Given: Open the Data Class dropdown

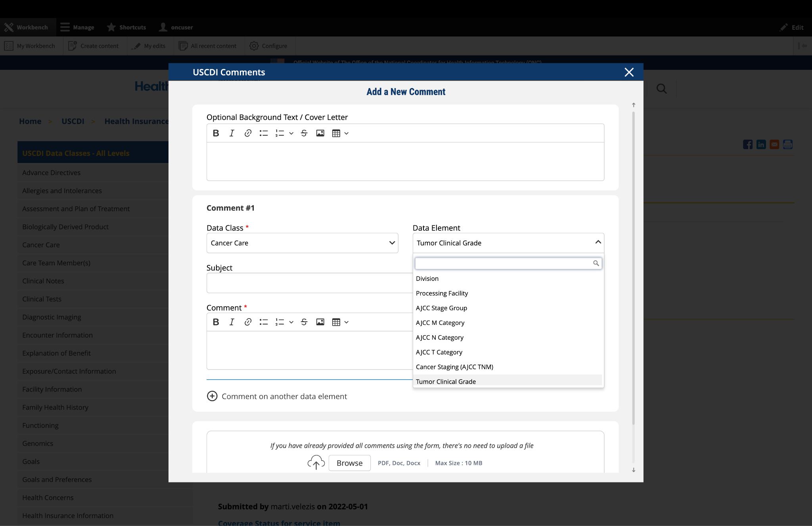Looking at the screenshot, I should [302, 243].
